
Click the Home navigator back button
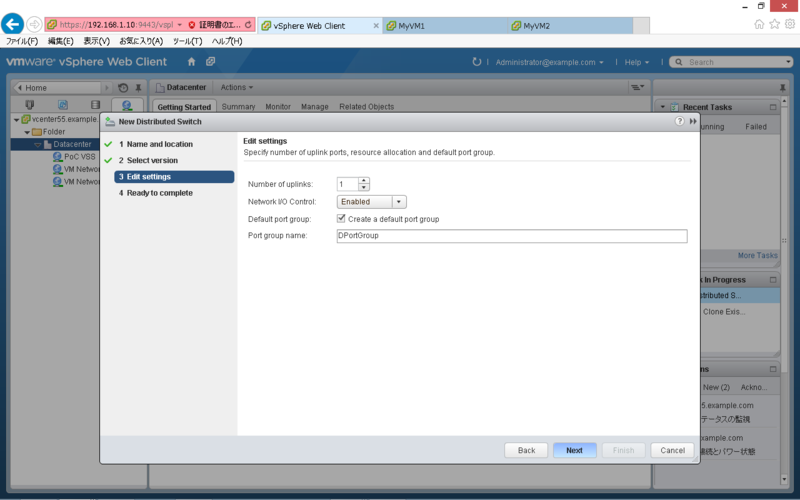(x=57, y=88)
